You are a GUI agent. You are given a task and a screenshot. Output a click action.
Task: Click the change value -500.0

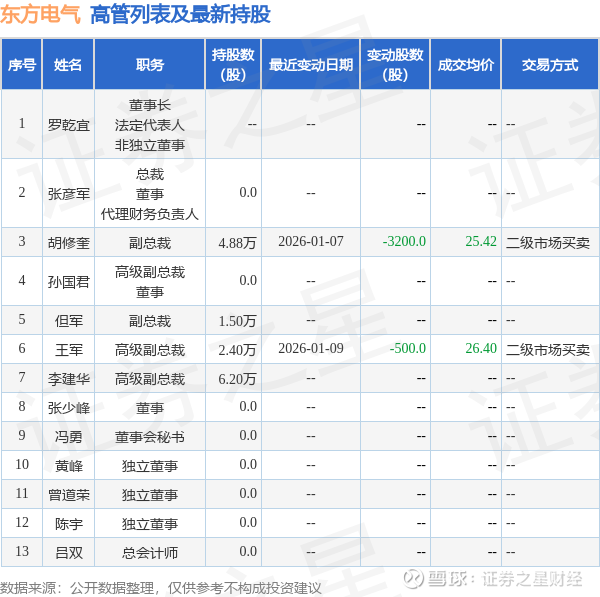(408, 348)
